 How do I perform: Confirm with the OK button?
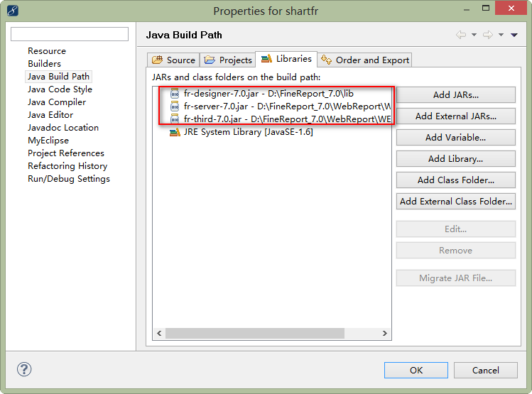tap(416, 371)
